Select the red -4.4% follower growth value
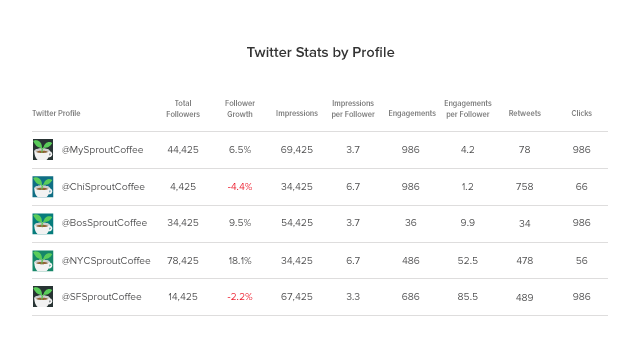This screenshot has width=640, height=360. pos(240,187)
